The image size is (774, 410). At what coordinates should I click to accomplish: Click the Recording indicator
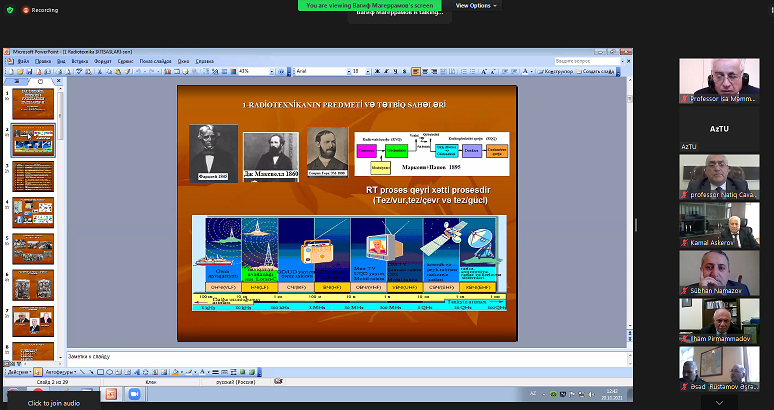coord(40,10)
